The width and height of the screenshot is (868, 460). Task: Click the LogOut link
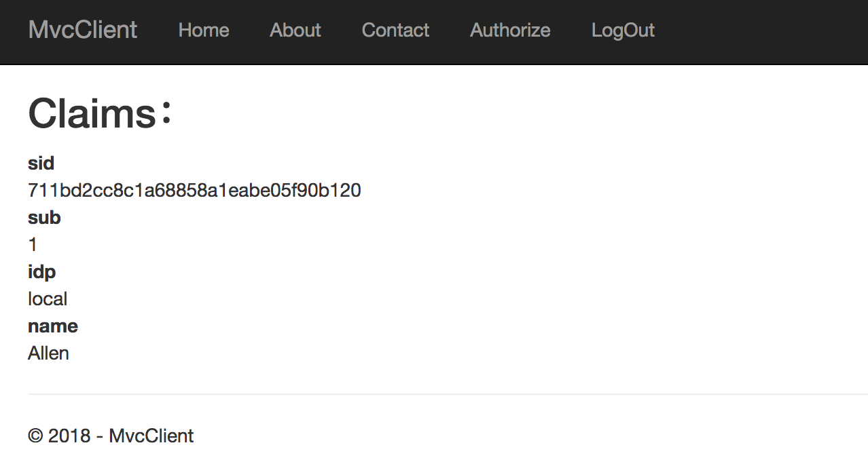point(623,31)
